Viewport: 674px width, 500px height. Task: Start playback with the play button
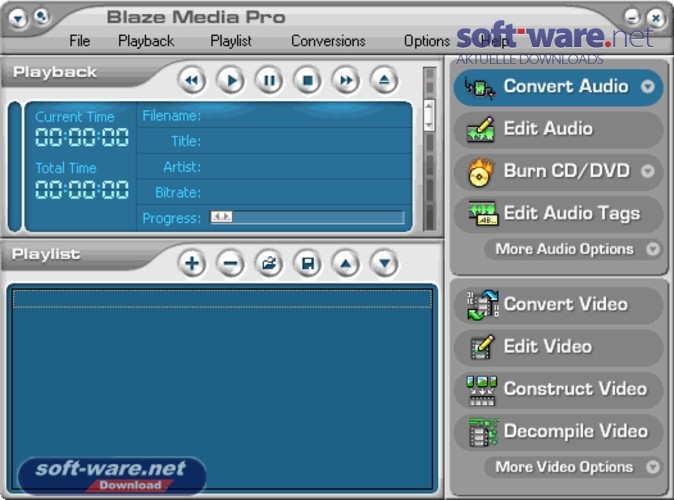(x=230, y=80)
